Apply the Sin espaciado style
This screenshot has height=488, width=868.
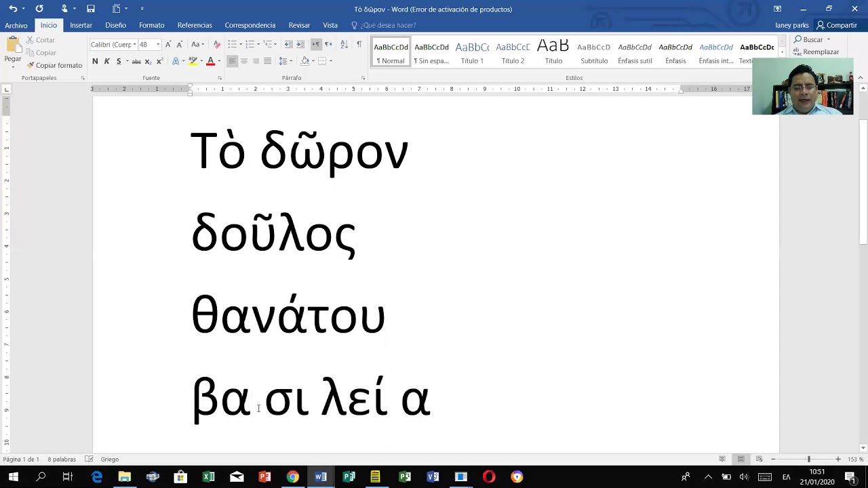431,53
